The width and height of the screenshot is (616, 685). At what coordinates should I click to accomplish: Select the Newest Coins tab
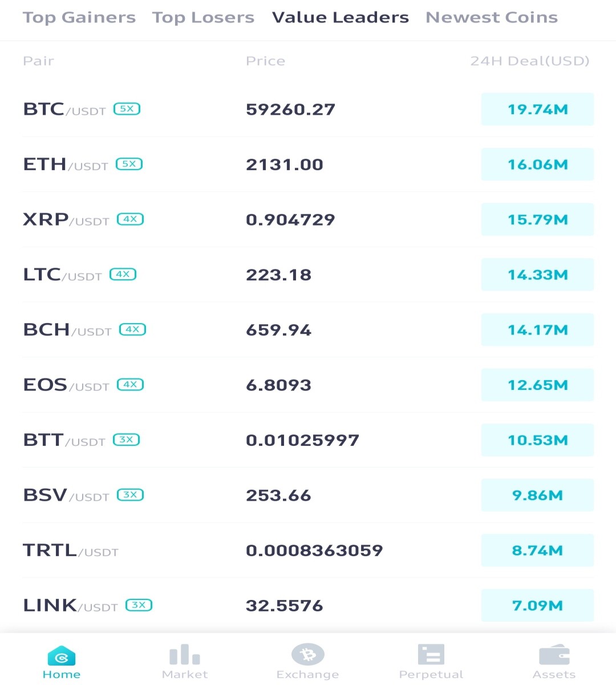tap(492, 18)
